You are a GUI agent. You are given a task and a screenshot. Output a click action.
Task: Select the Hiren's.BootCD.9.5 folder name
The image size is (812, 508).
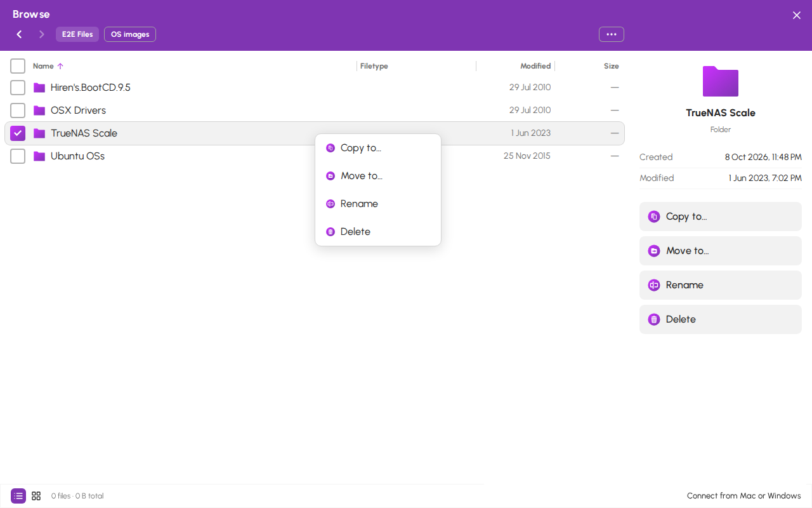(x=91, y=88)
